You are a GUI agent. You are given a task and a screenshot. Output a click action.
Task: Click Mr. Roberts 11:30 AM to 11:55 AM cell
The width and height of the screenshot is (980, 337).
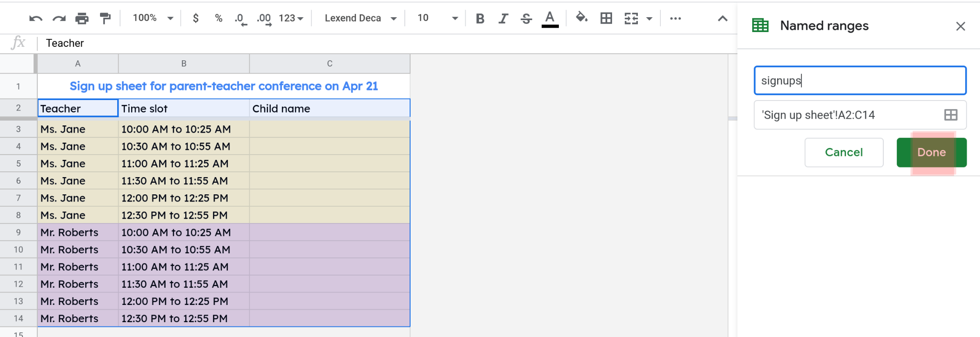point(184,284)
